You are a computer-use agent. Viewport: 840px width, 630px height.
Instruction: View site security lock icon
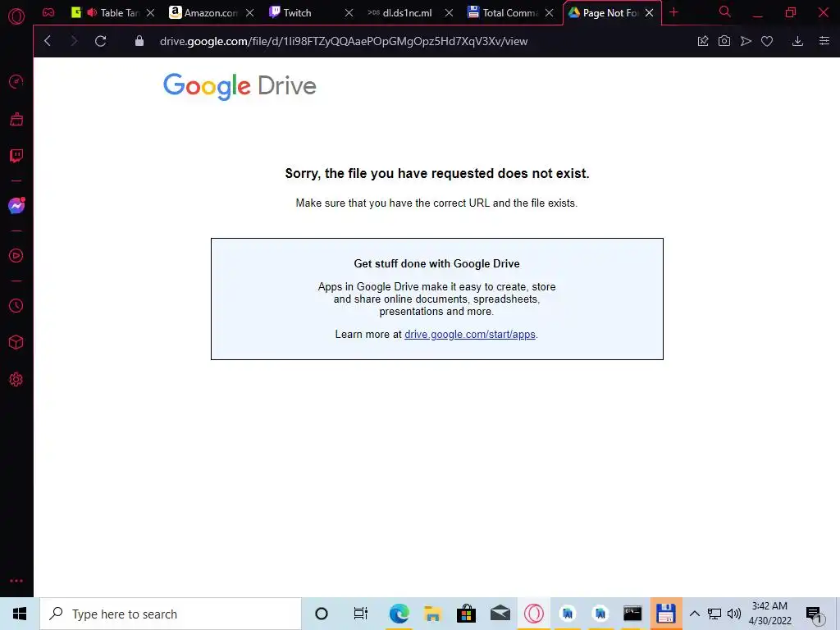coord(139,41)
